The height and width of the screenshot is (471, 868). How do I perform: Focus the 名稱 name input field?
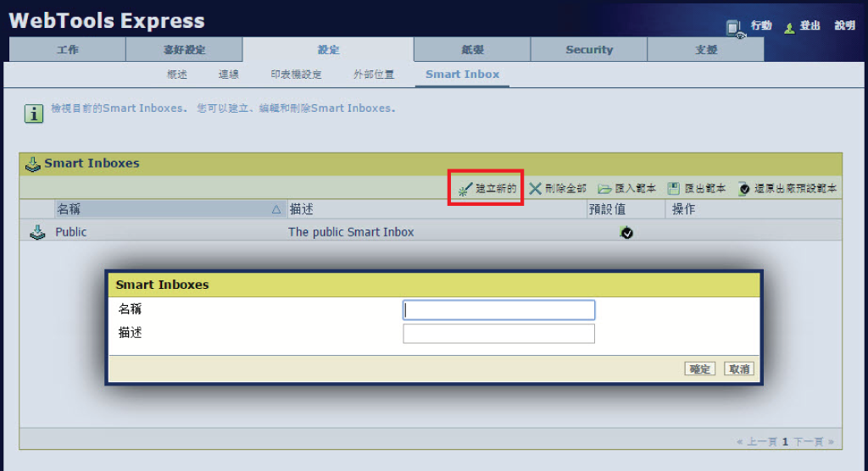point(498,310)
